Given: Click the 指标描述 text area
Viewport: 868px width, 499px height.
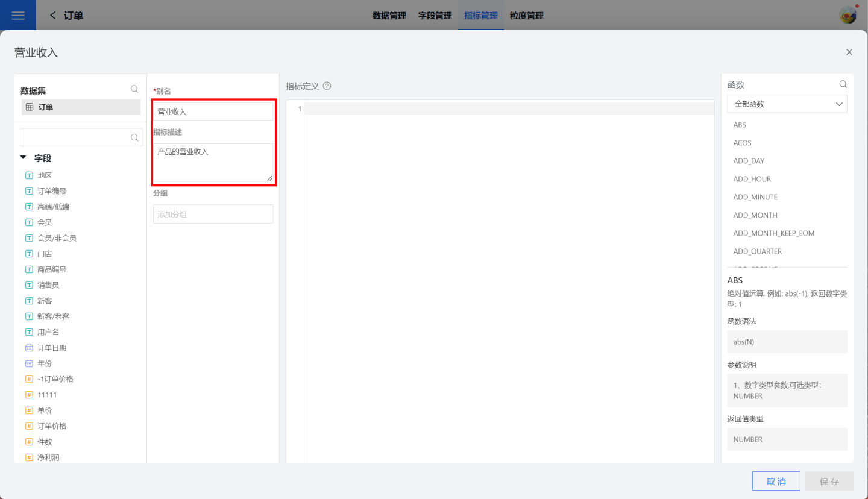Looking at the screenshot, I should point(213,162).
